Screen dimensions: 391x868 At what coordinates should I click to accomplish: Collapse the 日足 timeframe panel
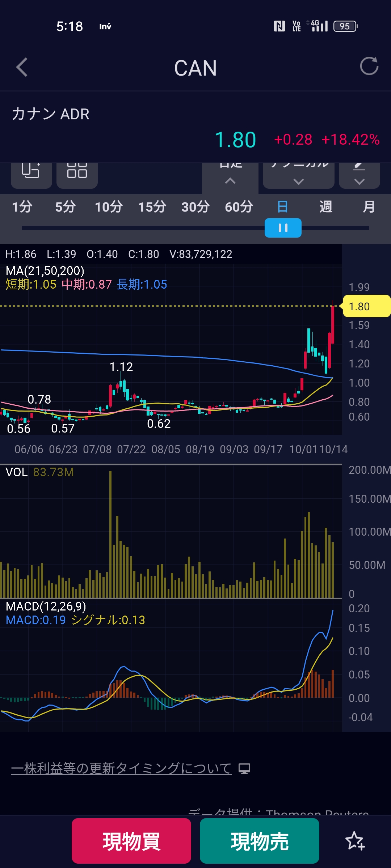(230, 175)
